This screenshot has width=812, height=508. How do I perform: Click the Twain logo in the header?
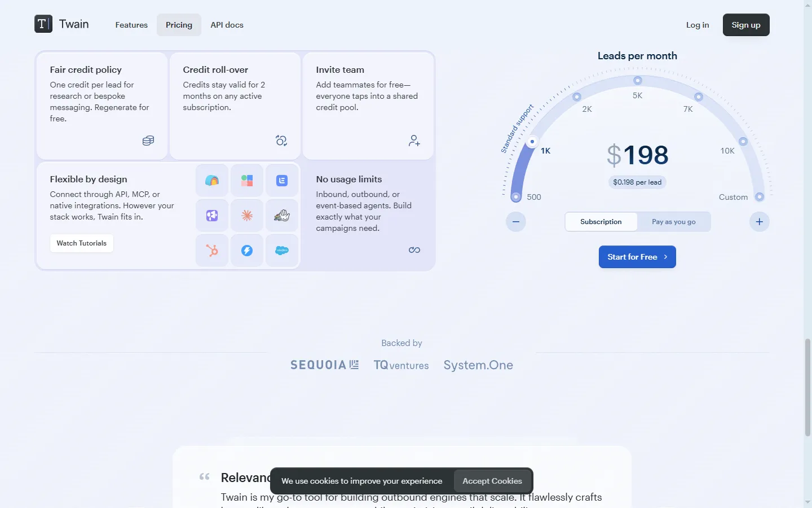pyautogui.click(x=62, y=24)
